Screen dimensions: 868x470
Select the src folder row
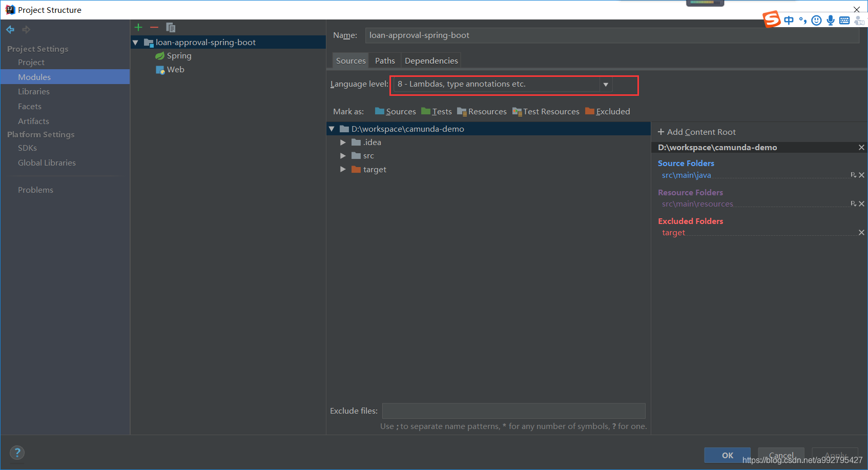pos(488,156)
